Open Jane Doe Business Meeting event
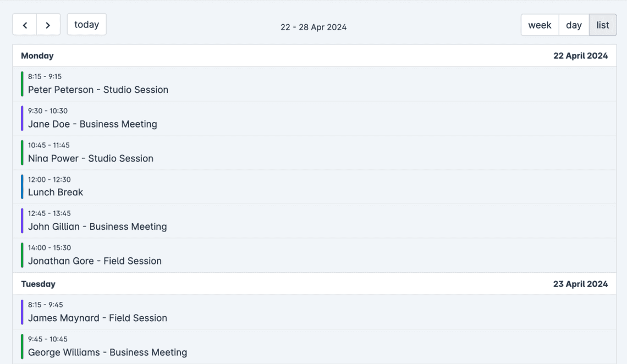 pos(314,118)
